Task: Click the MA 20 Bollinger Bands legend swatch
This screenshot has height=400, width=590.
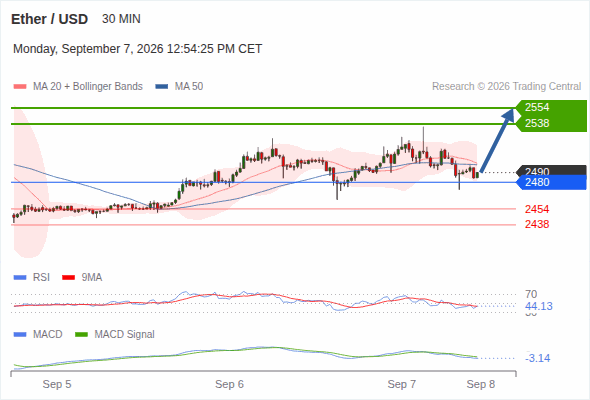Action: pos(20,87)
